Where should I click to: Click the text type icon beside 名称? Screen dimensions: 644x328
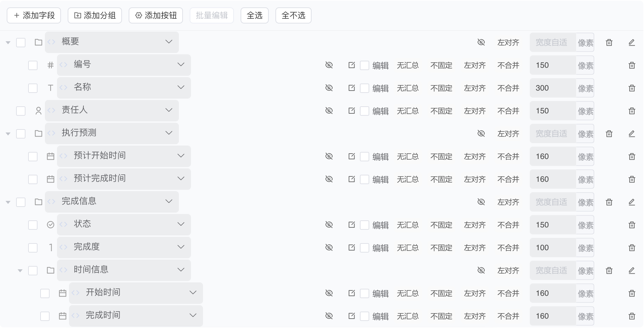[50, 88]
